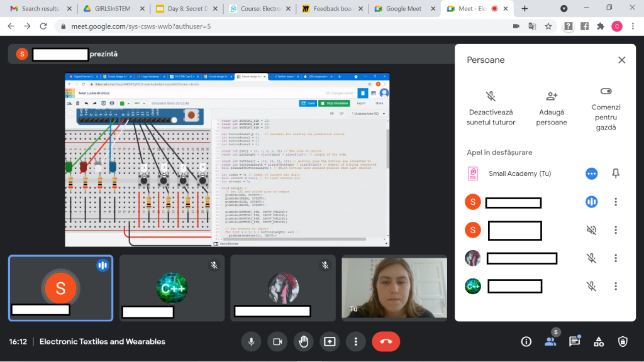The height and width of the screenshot is (362, 644).
Task: Open Comenzi pentru gazdă host controls
Action: coord(606,92)
